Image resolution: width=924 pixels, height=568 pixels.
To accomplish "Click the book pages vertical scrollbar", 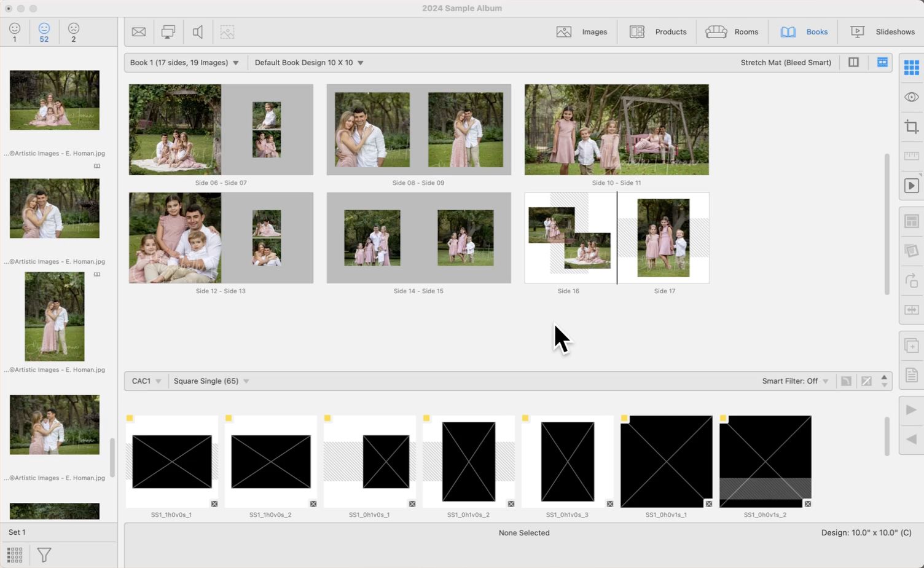I will [887, 224].
